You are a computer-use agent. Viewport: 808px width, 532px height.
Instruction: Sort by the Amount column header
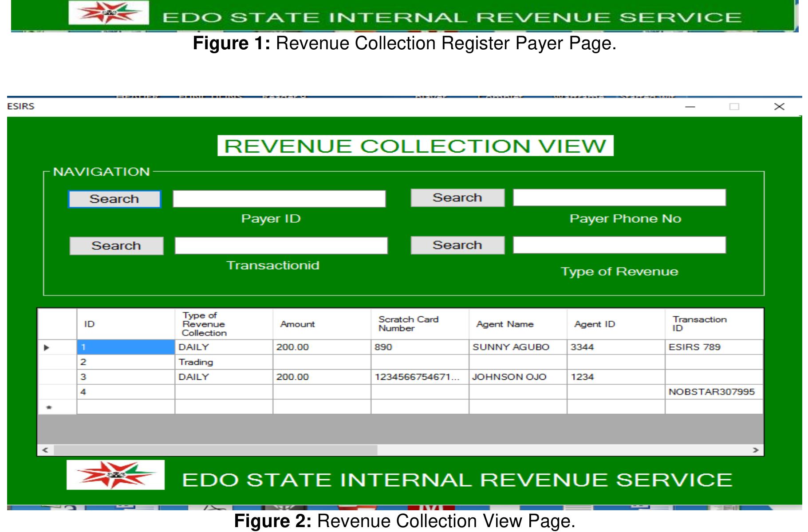tap(322, 324)
